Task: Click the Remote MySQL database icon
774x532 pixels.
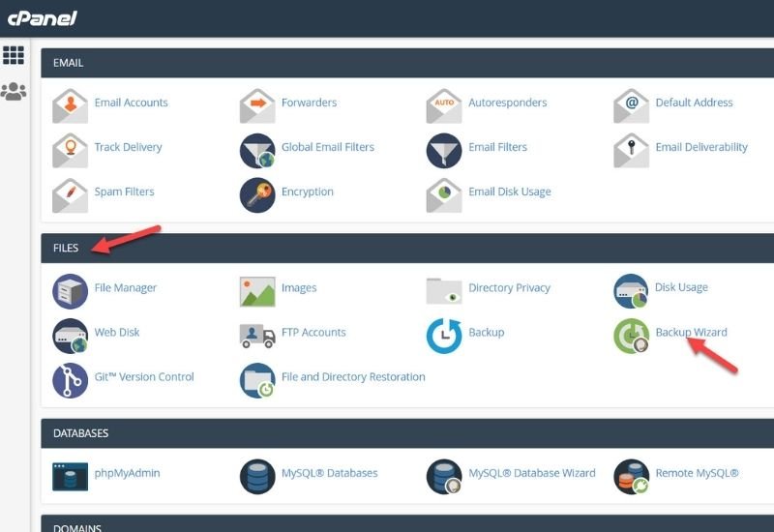Action: coord(631,476)
